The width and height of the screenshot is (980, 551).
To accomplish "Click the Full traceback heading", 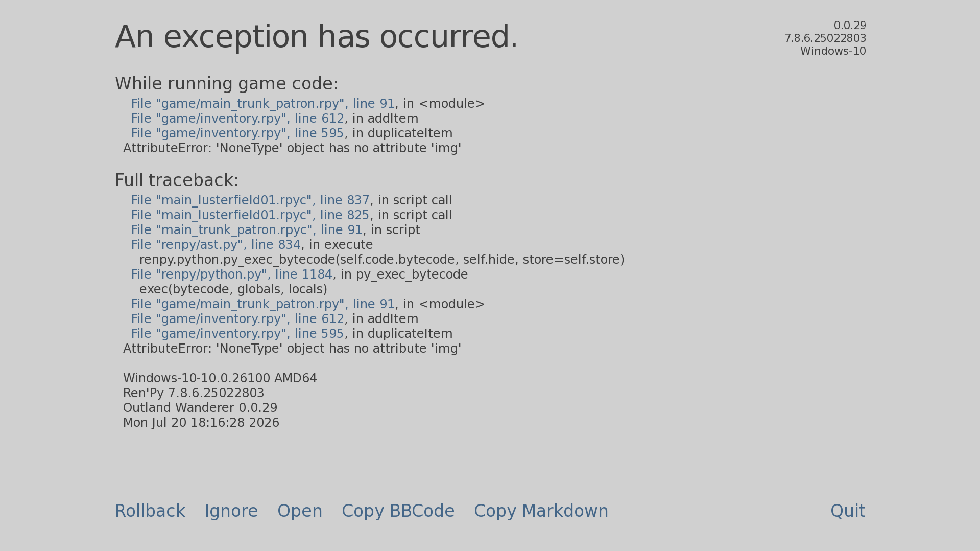I will pos(177,180).
